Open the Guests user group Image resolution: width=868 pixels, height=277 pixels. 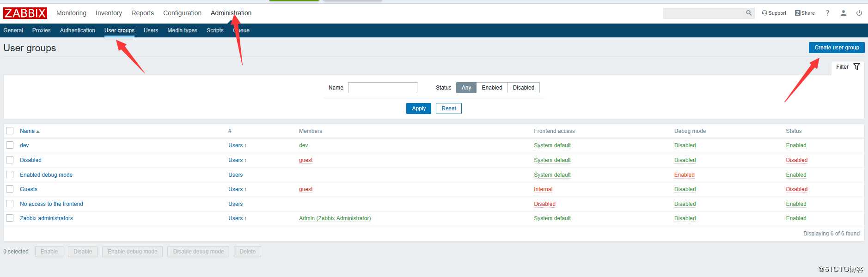29,189
